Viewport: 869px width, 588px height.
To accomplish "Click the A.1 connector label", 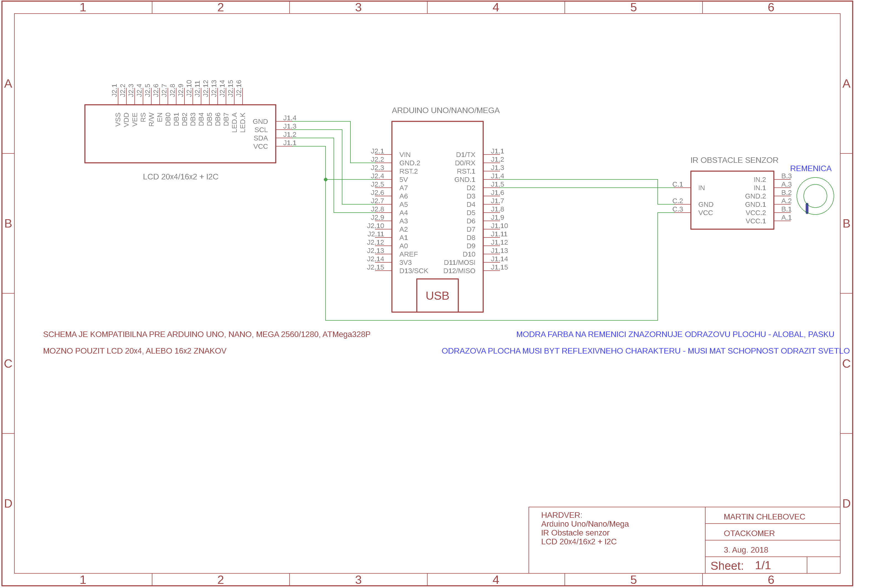I will click(786, 217).
